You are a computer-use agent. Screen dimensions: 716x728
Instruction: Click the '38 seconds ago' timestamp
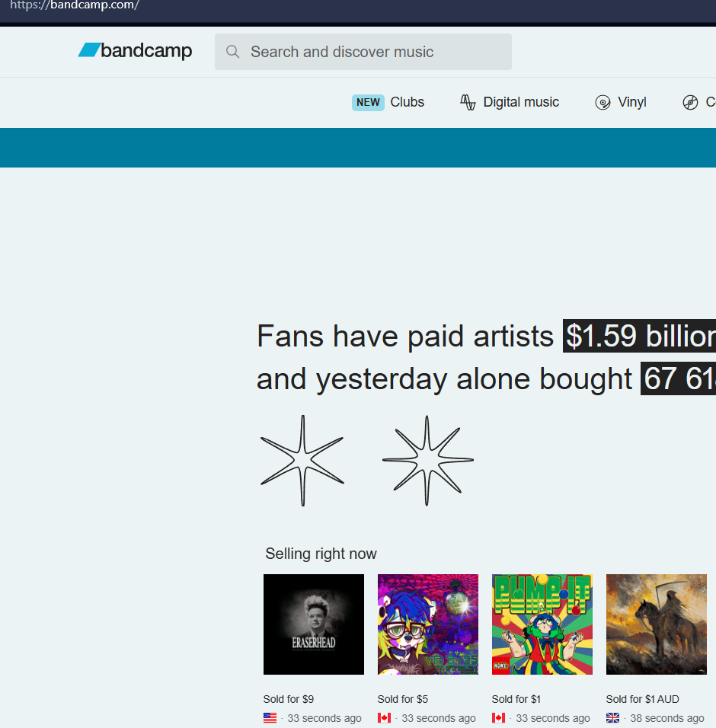[x=666, y=718]
